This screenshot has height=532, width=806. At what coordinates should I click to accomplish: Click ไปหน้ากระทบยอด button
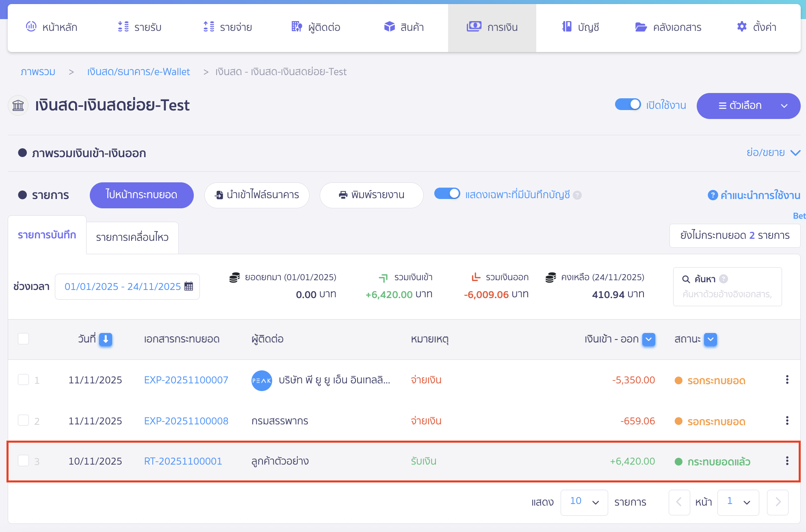[141, 195]
